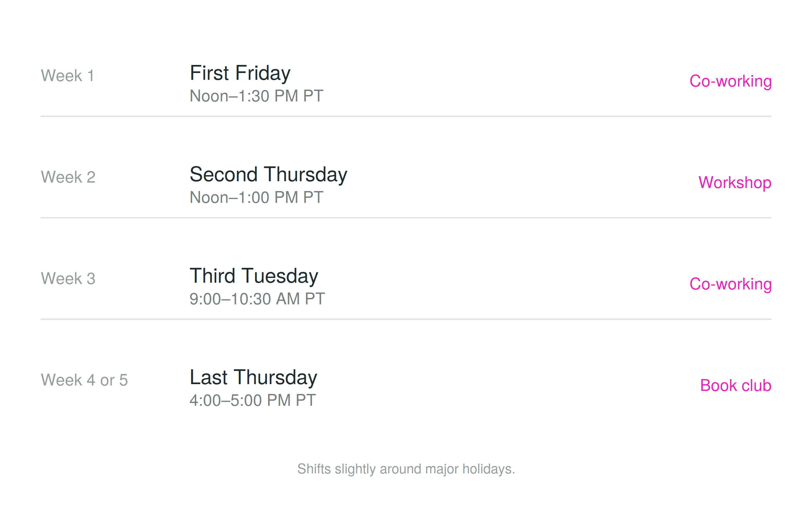Select the Third Tuesday heading
Viewport: 812px width, 514px height.
[254, 276]
